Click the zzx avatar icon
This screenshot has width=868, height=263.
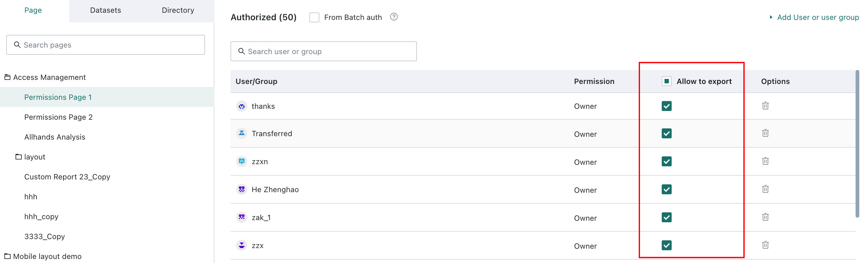tap(242, 246)
